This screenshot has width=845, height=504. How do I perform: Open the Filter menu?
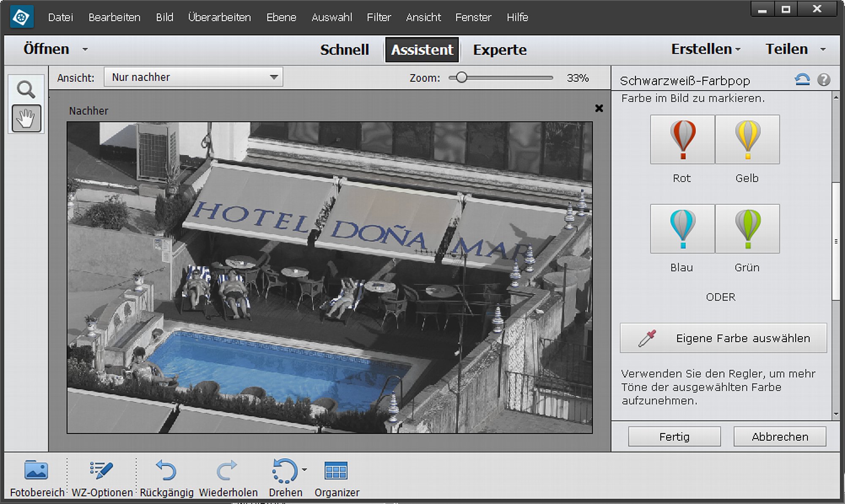coord(379,17)
